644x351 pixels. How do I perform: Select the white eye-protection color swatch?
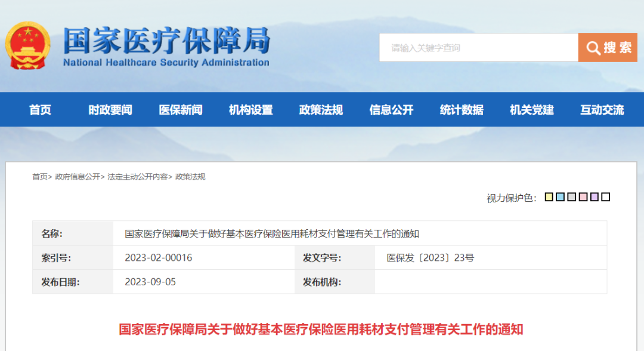tap(605, 196)
